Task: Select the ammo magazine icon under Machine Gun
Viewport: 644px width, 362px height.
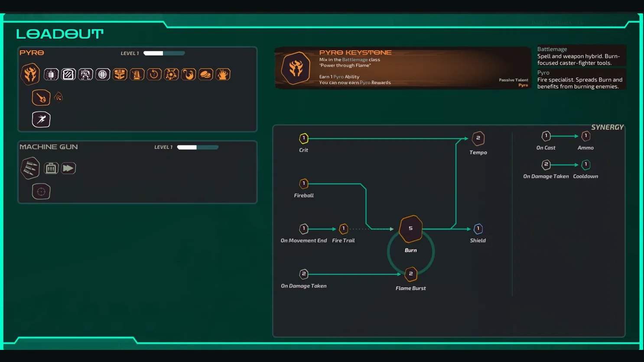Action: coord(51,168)
